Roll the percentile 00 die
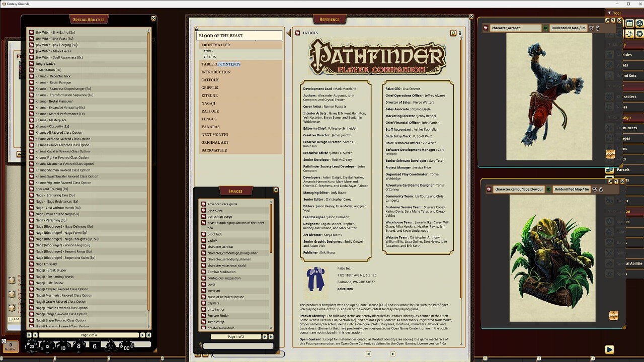Viewport: 644px width, 362px height. coord(128,347)
